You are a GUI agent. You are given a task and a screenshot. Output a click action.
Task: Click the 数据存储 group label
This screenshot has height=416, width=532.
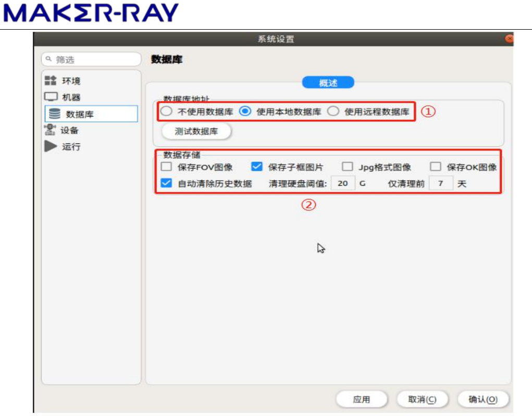[x=182, y=155]
